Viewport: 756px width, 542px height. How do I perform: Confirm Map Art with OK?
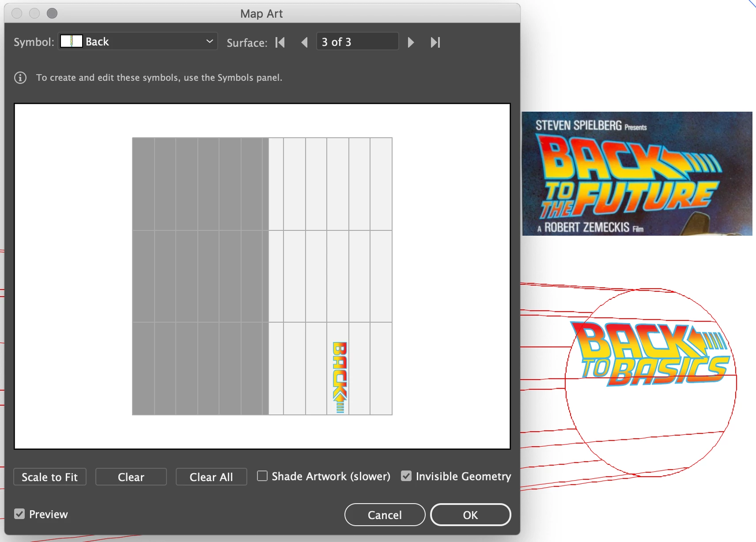pos(470,515)
